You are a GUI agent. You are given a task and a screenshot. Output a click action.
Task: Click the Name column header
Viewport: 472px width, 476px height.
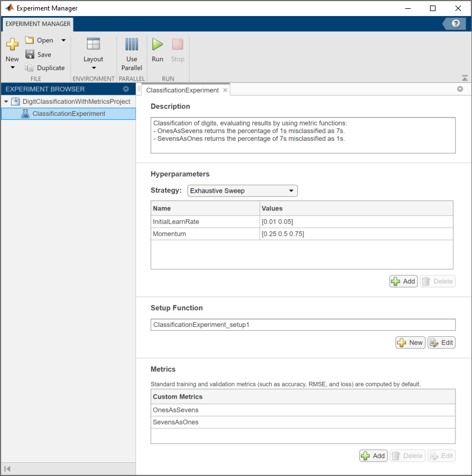[205, 208]
